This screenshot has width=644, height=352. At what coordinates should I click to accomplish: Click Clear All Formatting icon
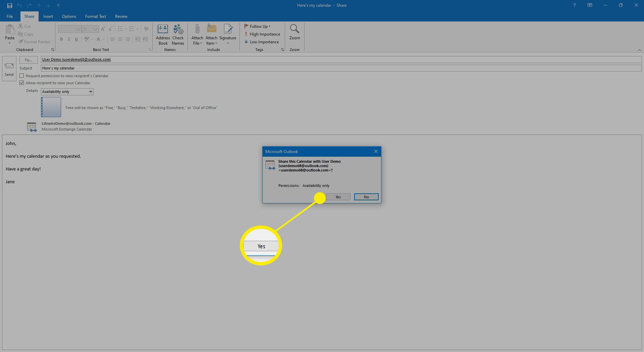146,29
